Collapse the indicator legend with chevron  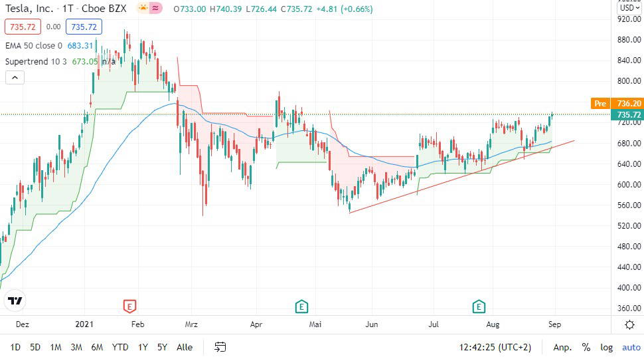coord(15,77)
